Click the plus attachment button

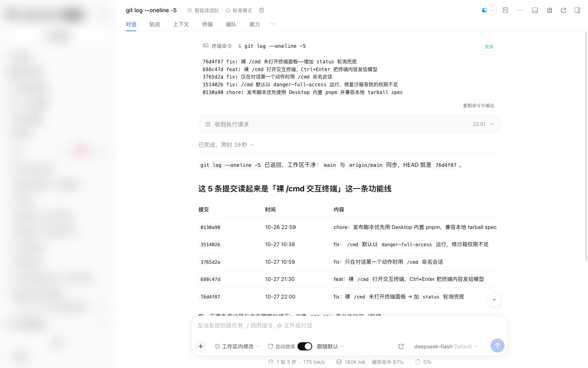click(201, 346)
